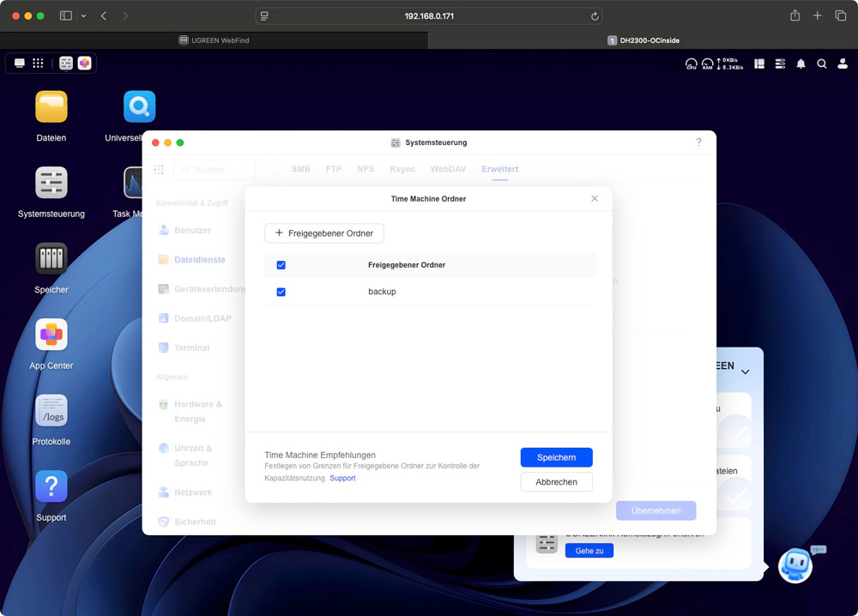Viewport: 858px width, 616px height.
Task: Open the Protokolle logs icon
Action: 51,411
